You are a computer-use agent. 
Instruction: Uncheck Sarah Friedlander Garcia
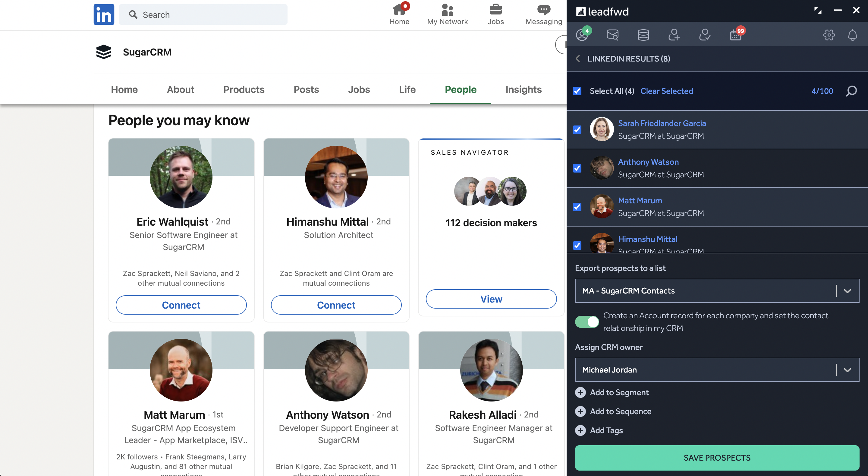pos(577,129)
